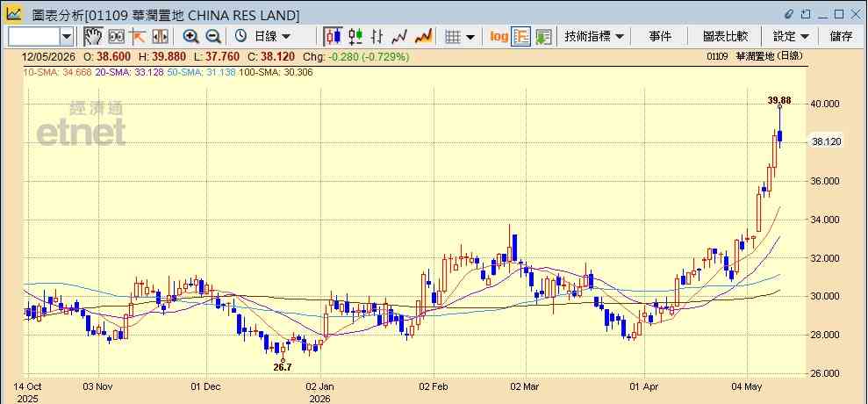Click the binoculars view icon
868x404 pixels.
point(116,37)
